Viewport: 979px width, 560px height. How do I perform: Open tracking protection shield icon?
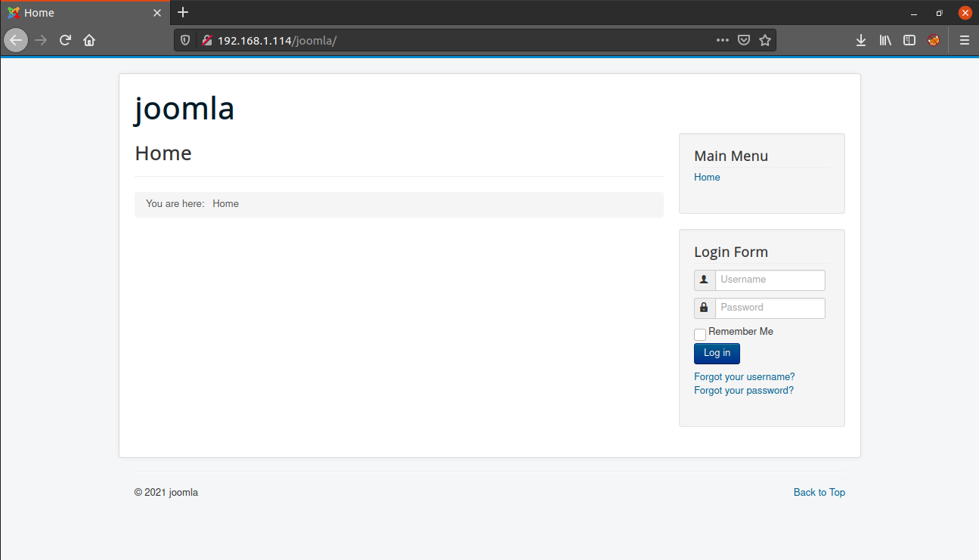185,40
